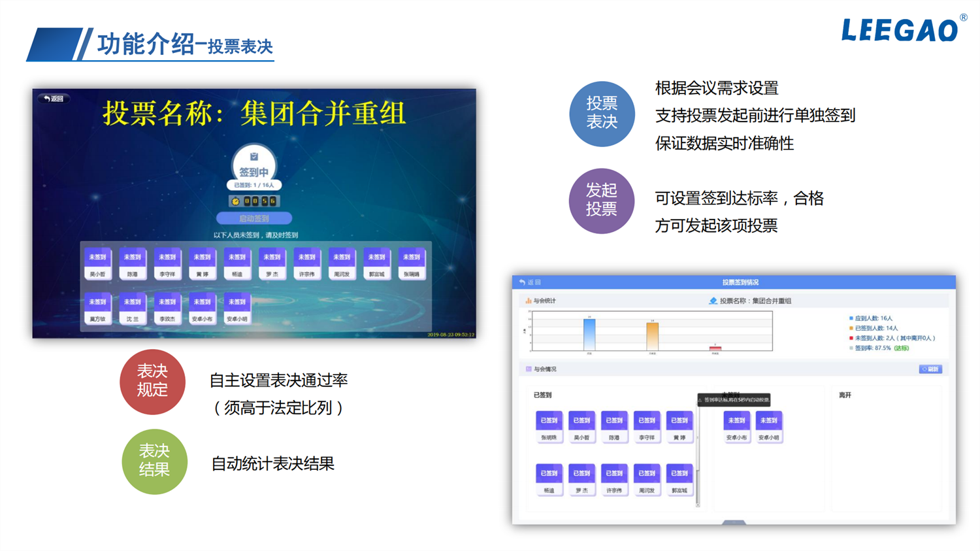Image resolution: width=980 pixels, height=551 pixels.
Task: Click the 返回 button on the dark sign-in screen
Action: (54, 99)
